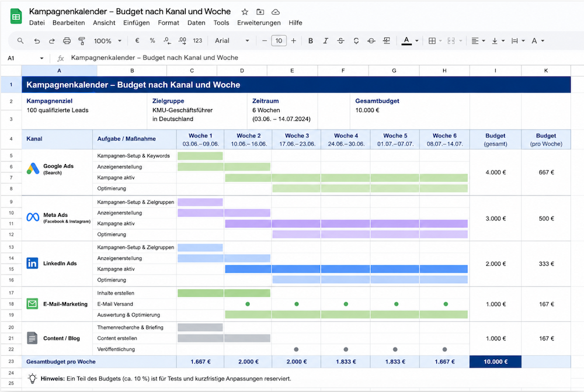Image resolution: width=584 pixels, height=392 pixels.
Task: Open the Format menu
Action: point(168,23)
